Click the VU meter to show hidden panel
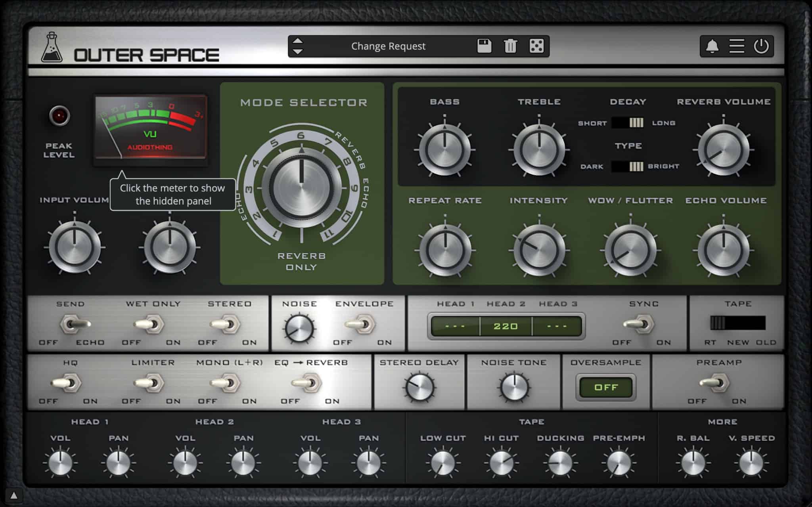812x507 pixels. (x=150, y=127)
